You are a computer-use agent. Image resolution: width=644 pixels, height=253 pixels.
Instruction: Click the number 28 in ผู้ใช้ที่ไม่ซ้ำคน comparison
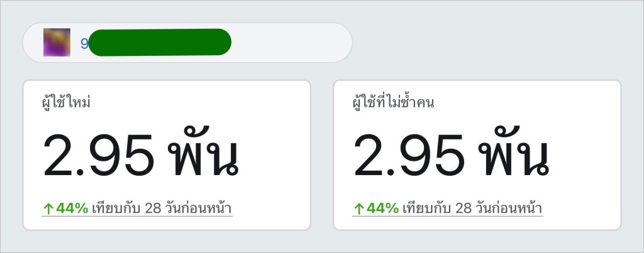464,208
